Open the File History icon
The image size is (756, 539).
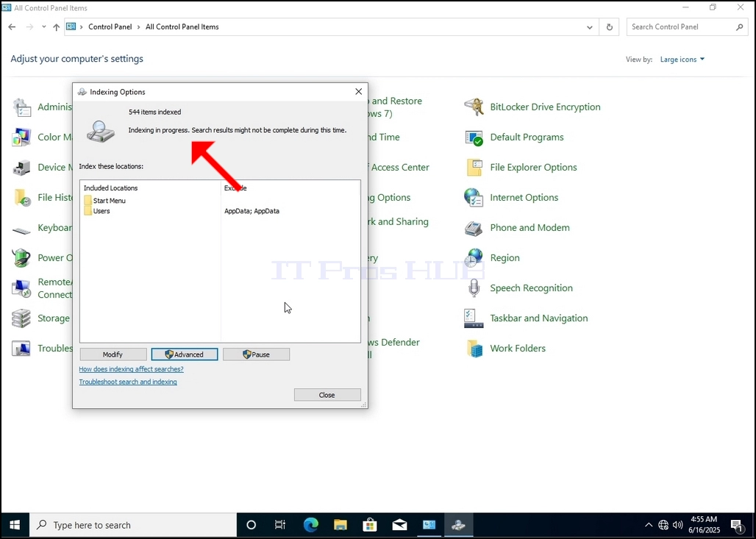coord(22,198)
